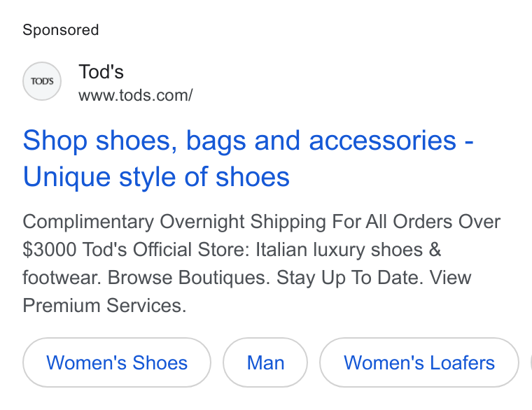Click the Tod's circular logo icon
532x410 pixels.
point(42,81)
